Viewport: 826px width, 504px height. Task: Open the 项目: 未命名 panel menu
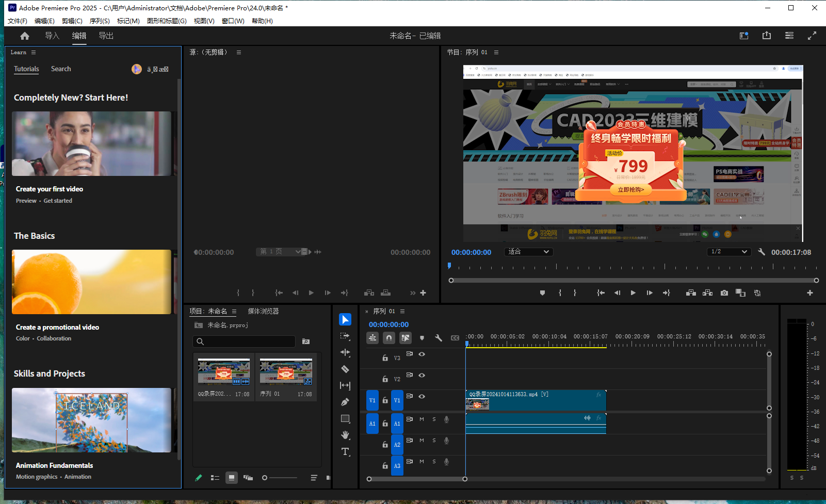[x=234, y=311]
